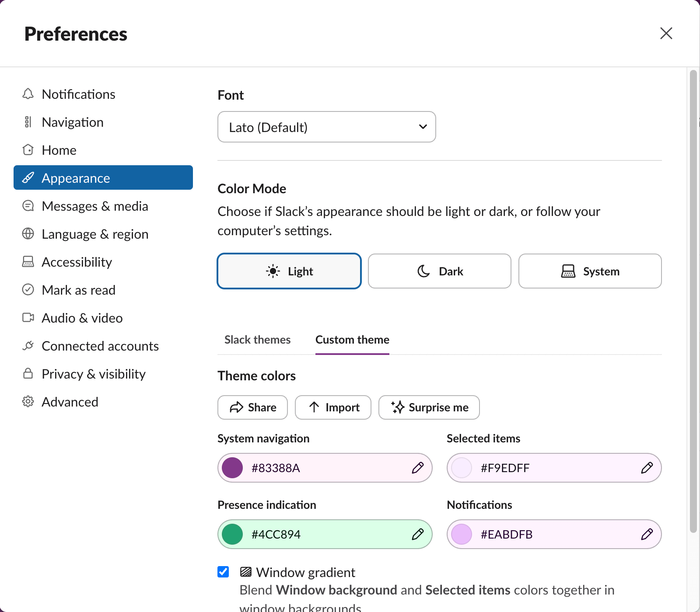Click the Connected accounts plug icon
This screenshot has height=612, width=700.
(28, 346)
